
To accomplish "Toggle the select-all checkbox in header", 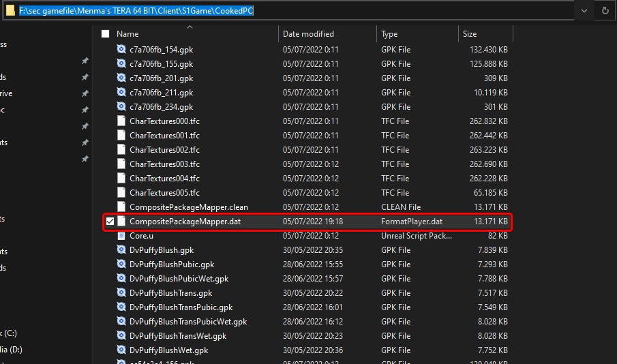I will pos(105,33).
